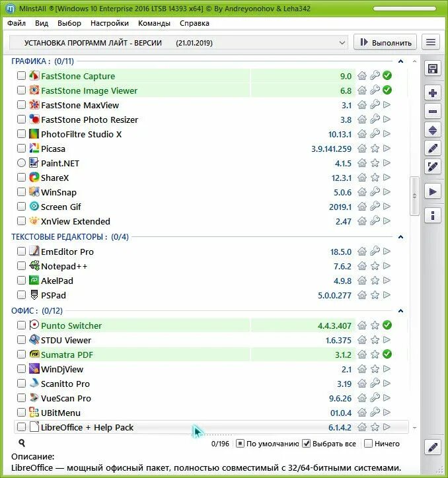The image size is (448, 478).
Task: Click the green checkmark beside FastStone Capture
Action: [387, 75]
